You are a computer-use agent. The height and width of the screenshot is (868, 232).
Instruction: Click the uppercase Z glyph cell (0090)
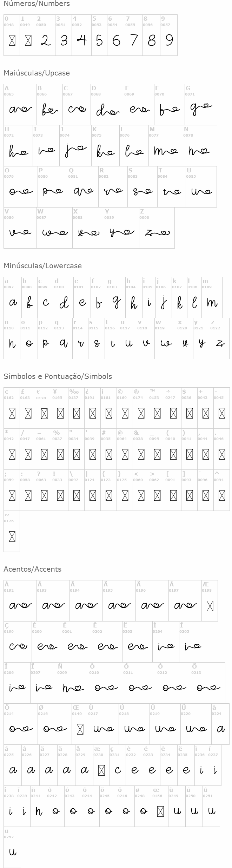157,228
